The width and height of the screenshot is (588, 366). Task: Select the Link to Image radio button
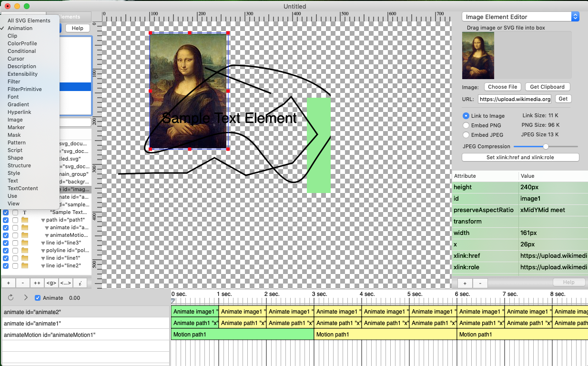(466, 116)
